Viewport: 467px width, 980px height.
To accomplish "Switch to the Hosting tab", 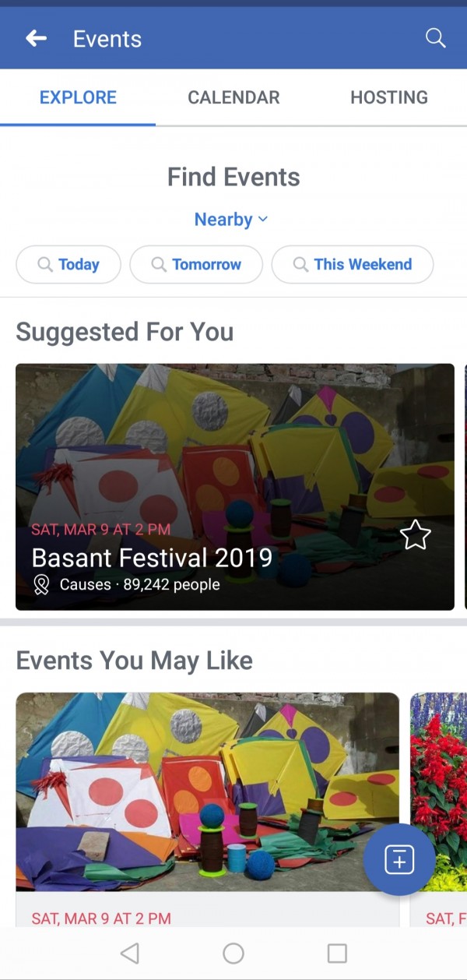I will 388,97.
